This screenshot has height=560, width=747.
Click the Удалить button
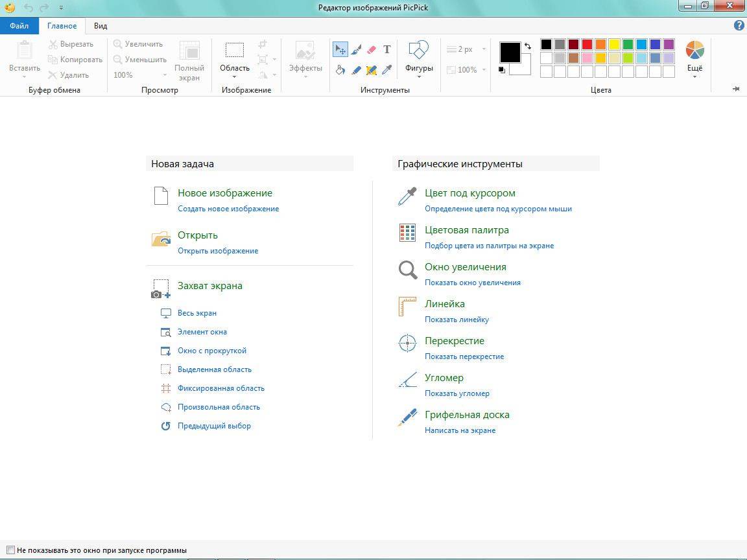click(69, 75)
